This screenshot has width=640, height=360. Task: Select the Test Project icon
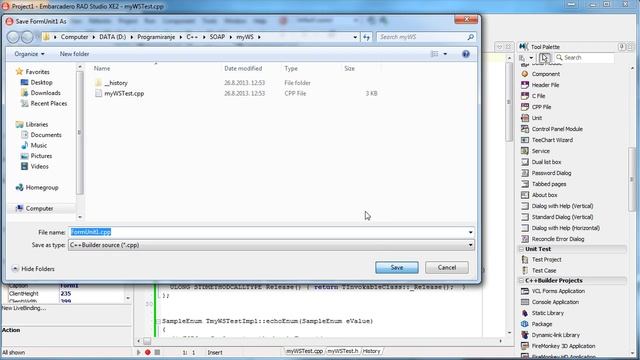[525, 260]
